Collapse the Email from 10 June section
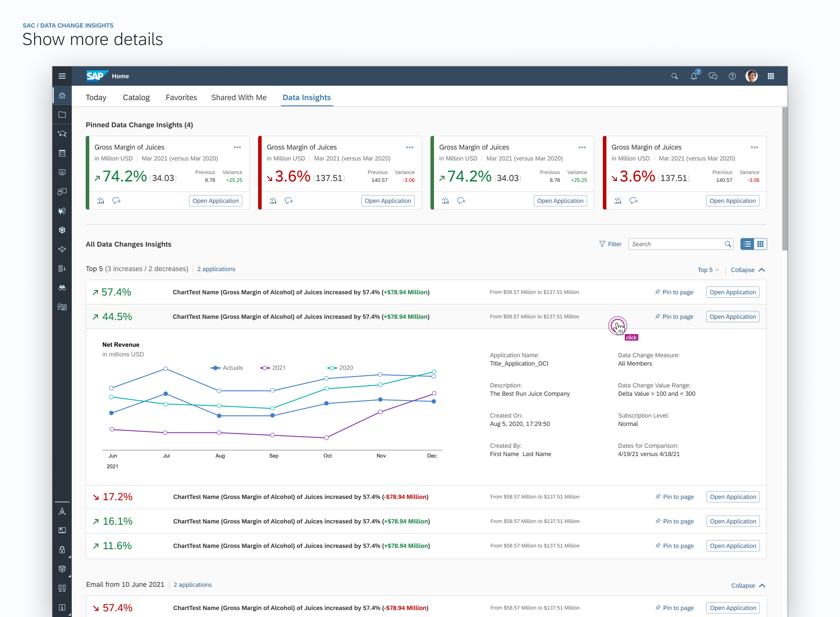 coord(748,586)
